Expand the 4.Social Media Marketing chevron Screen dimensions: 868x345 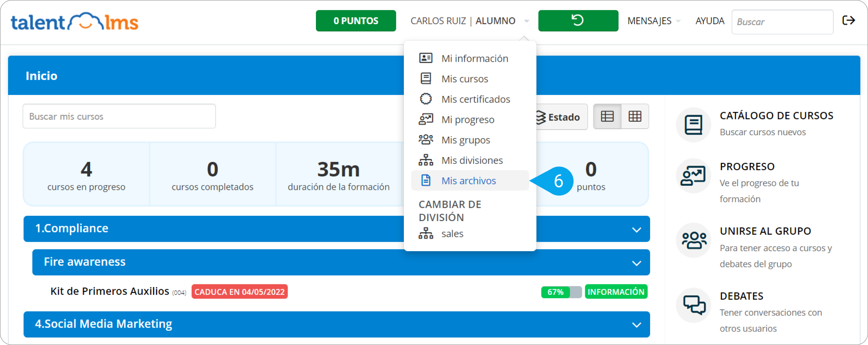[636, 325]
